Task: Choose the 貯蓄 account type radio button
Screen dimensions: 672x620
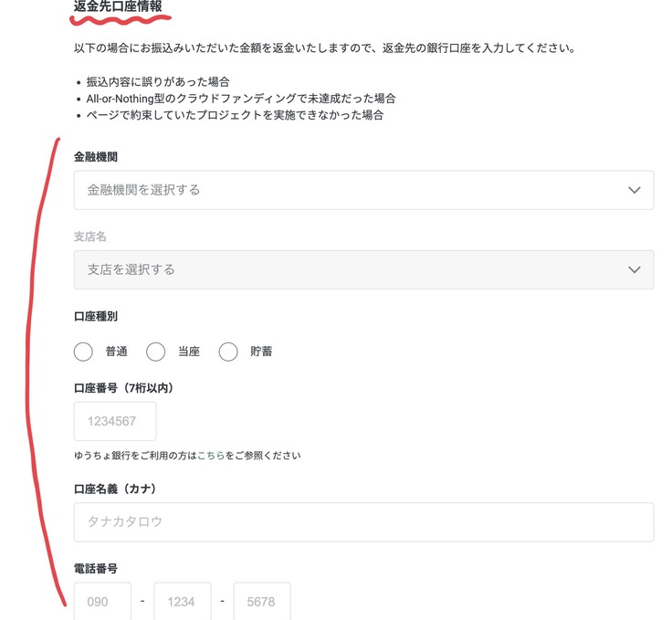Action: 228,352
